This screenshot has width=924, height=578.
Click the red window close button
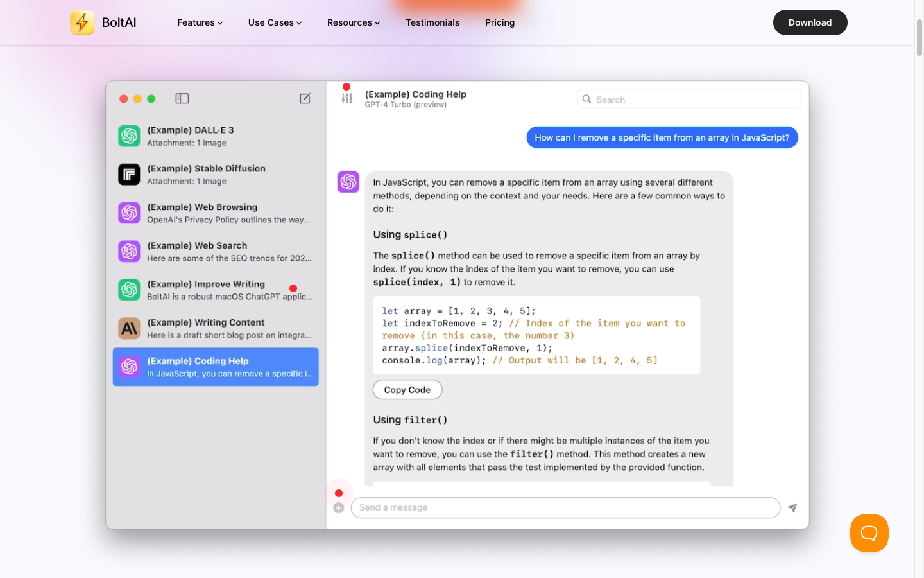coord(124,99)
